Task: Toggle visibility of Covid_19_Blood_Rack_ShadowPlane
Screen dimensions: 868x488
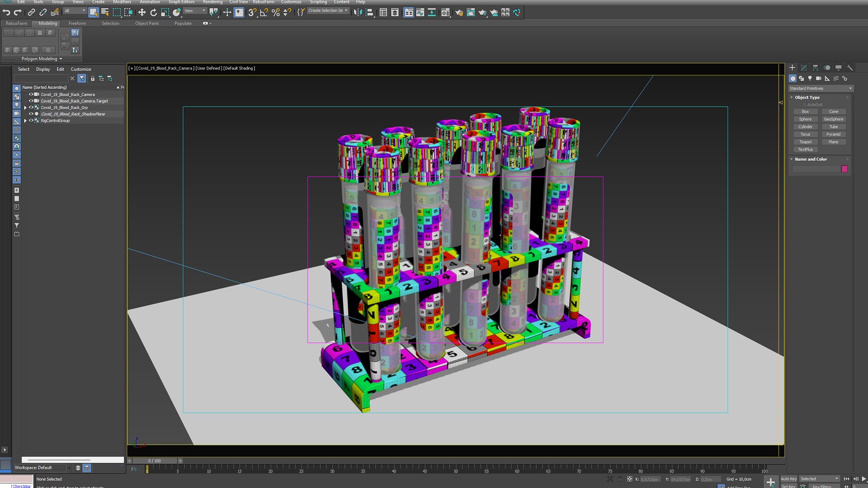Action: tap(31, 114)
